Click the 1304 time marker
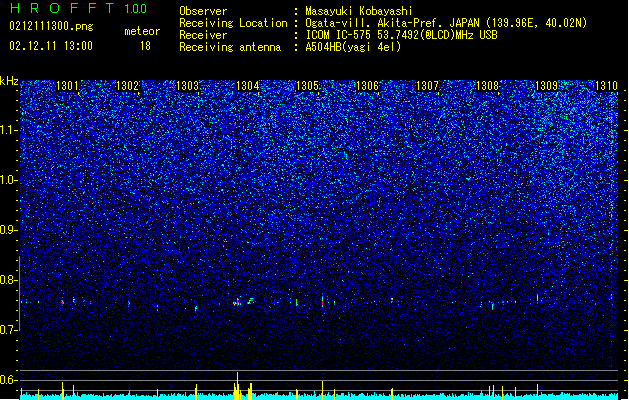The image size is (629, 400). tap(248, 86)
